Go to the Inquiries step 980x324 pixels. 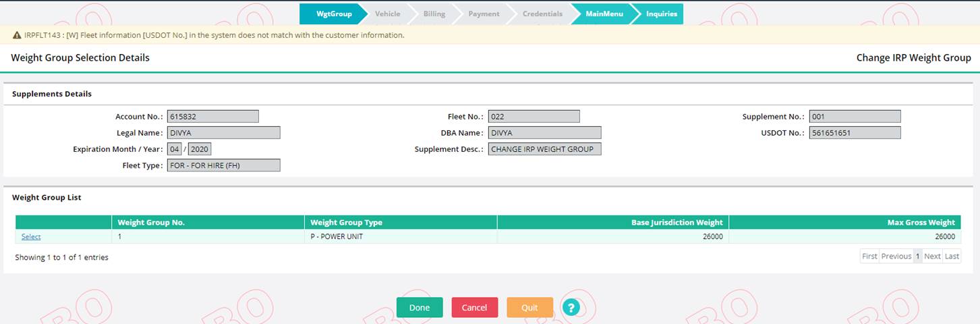(661, 14)
